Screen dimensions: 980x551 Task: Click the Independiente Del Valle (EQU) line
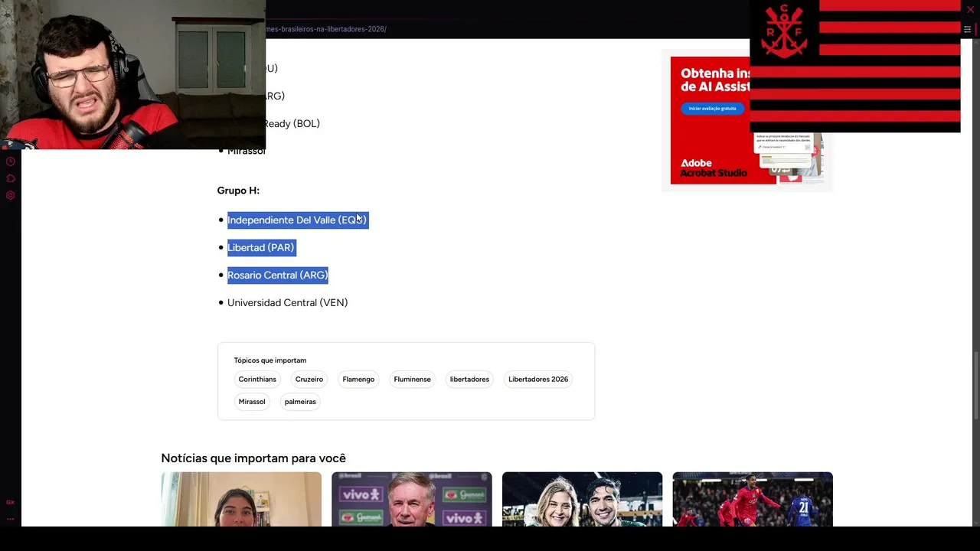(297, 220)
